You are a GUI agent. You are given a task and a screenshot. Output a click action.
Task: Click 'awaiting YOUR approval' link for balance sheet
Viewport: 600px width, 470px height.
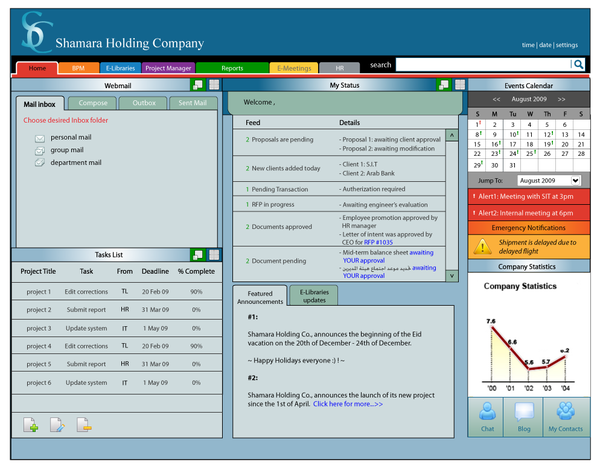[x=388, y=256]
